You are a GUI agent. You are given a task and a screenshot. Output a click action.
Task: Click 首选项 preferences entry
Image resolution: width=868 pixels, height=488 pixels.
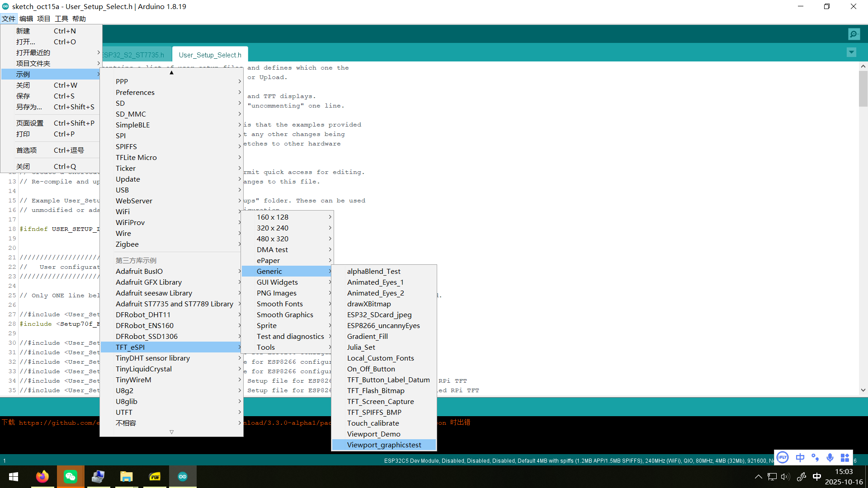[x=26, y=150]
